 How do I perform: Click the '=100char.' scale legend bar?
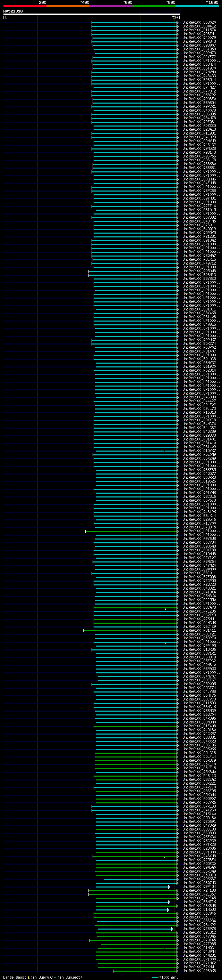click(155, 977)
